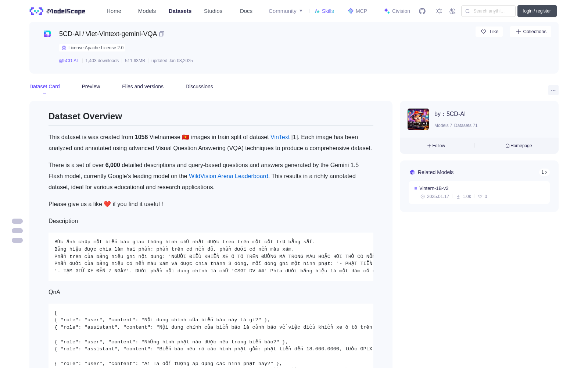The width and height of the screenshot is (588, 368).
Task: Select the Datasets navigation item
Action: point(180,11)
